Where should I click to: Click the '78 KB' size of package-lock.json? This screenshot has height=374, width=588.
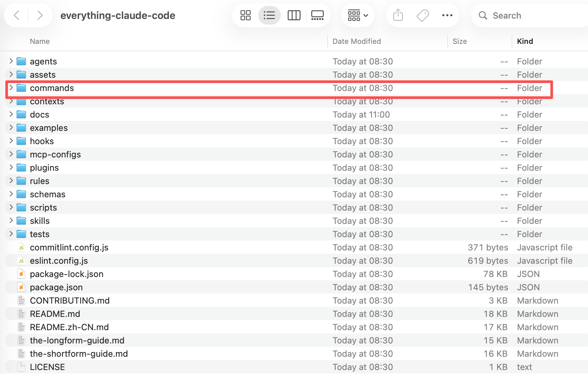[x=495, y=274]
